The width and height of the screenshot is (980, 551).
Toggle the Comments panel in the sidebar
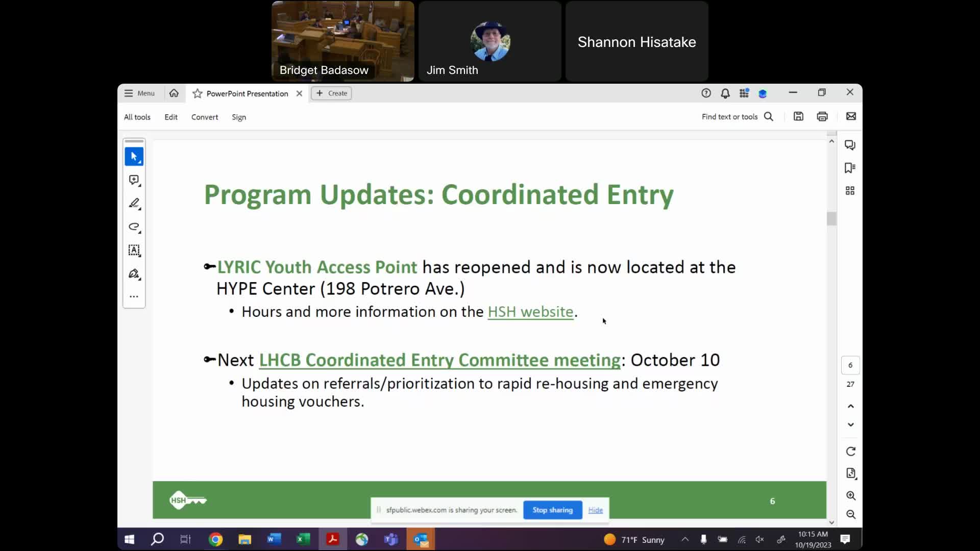pyautogui.click(x=850, y=145)
